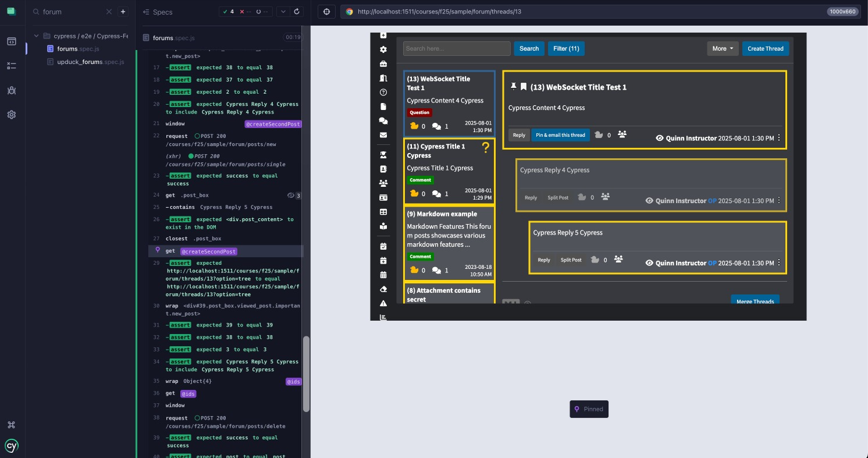
Task: Open the options chevron beside the rerun button
Action: point(283,12)
